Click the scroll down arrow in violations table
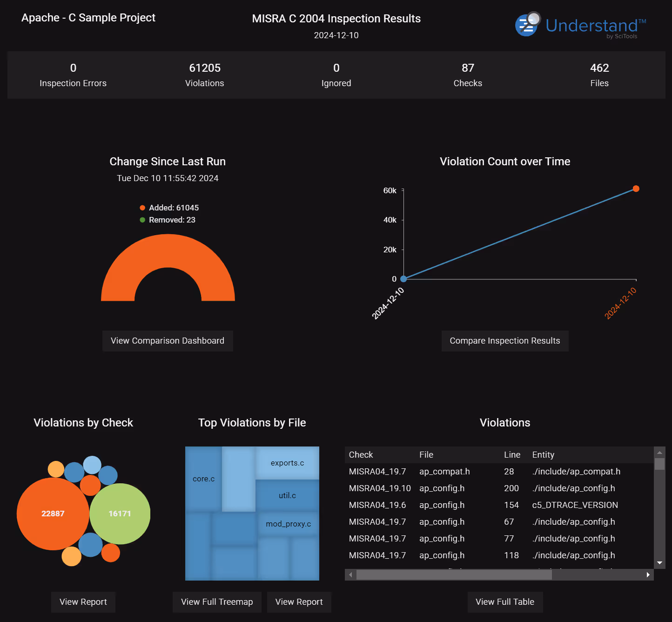Viewport: 672px width, 622px height. [x=659, y=563]
